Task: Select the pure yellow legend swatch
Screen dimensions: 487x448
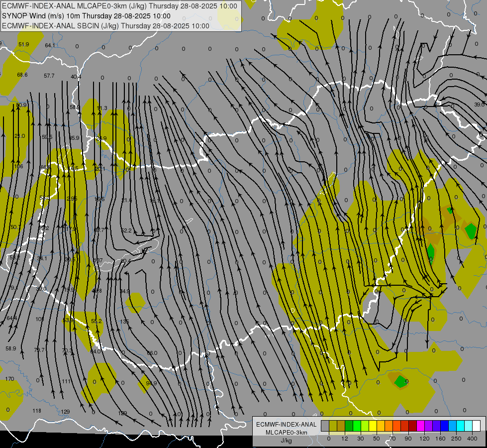Action: pyautogui.click(x=373, y=426)
